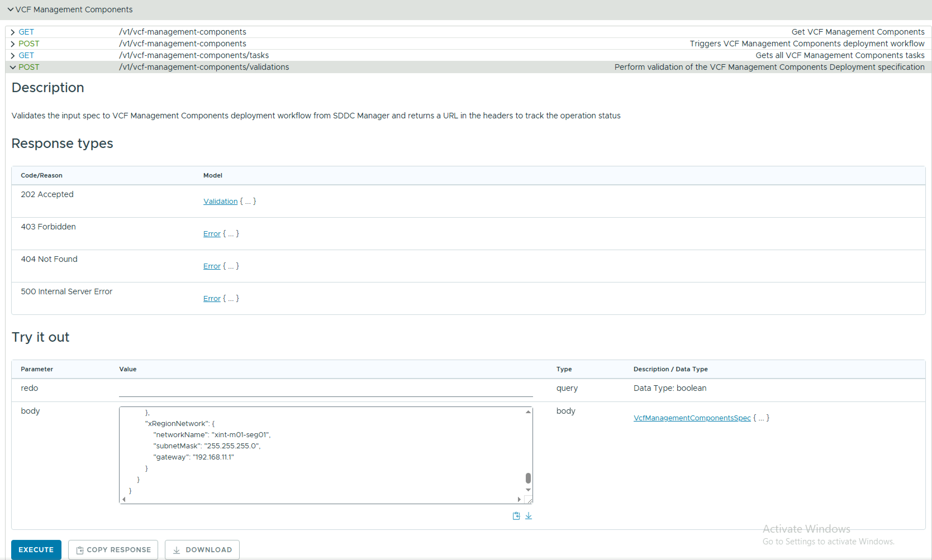Open the Error model for 403 Forbidden

[x=211, y=234]
